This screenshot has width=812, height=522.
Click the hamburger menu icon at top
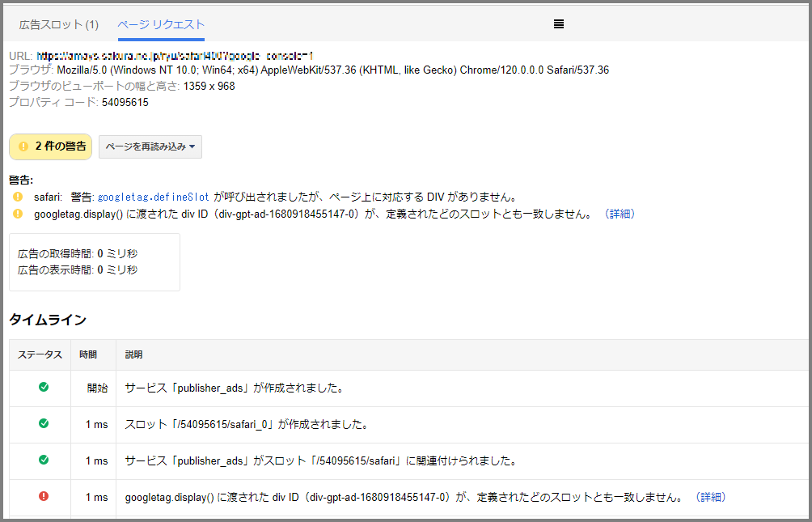point(558,24)
